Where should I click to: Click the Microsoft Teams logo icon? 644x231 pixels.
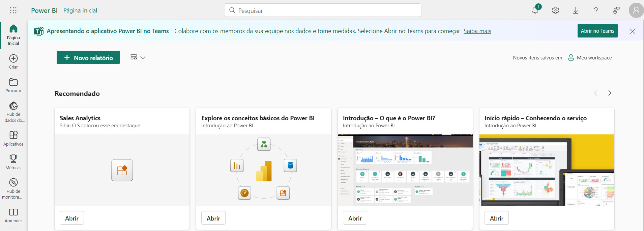coord(39,31)
